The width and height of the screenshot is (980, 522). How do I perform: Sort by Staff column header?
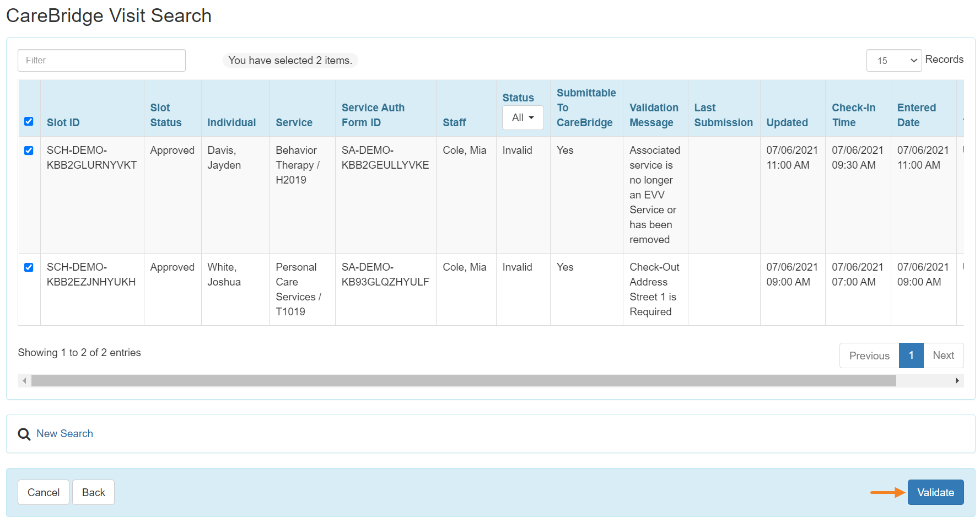454,122
